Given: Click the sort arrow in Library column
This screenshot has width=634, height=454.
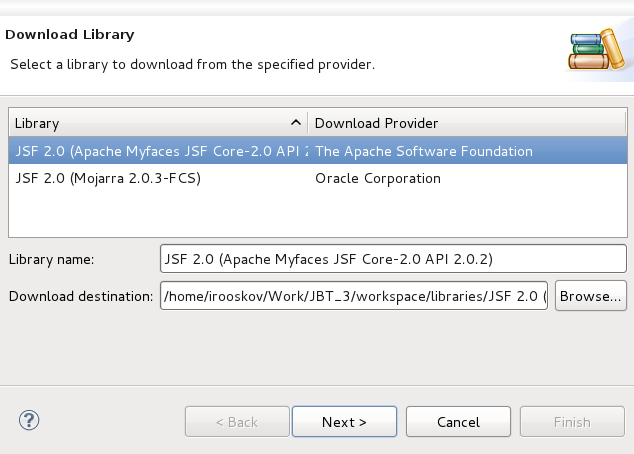Looking at the screenshot, I should tap(295, 123).
